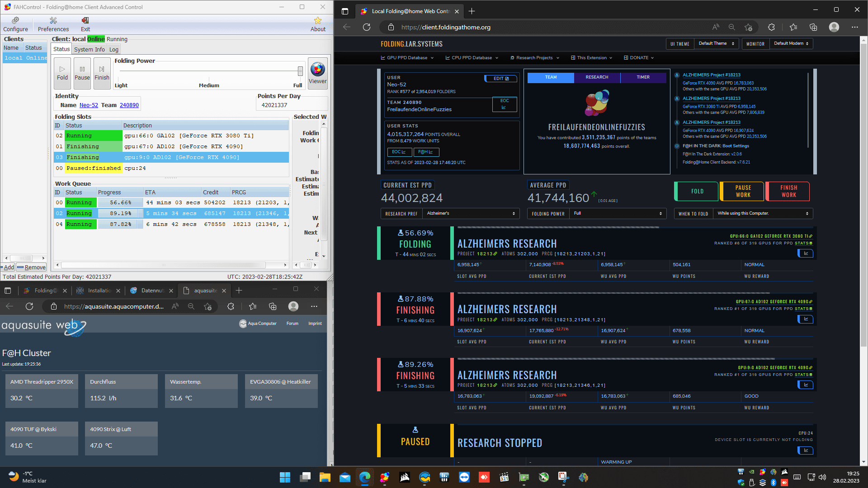Viewport: 868px width, 488px height.
Task: Open the Folding Power Full dropdown
Action: (x=618, y=213)
